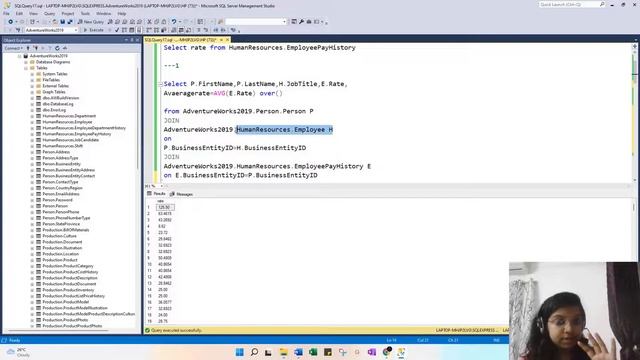Screen dimensions: 640x360
Task: Click the Object Explorer pin icon
Action: (132, 40)
